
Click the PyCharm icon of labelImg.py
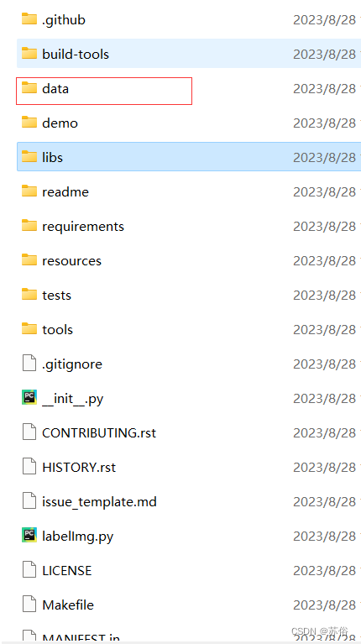29,535
